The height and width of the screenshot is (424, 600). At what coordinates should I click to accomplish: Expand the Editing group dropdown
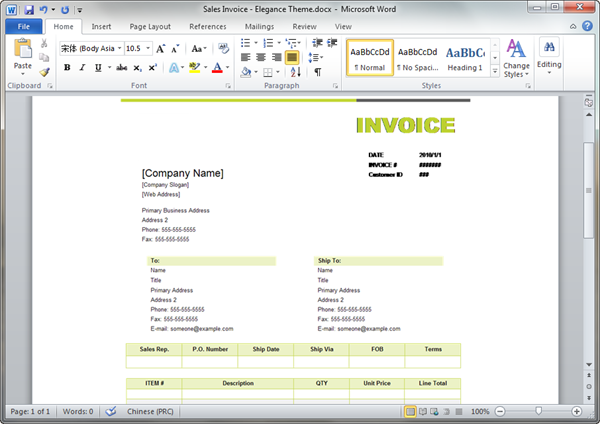coord(549,57)
